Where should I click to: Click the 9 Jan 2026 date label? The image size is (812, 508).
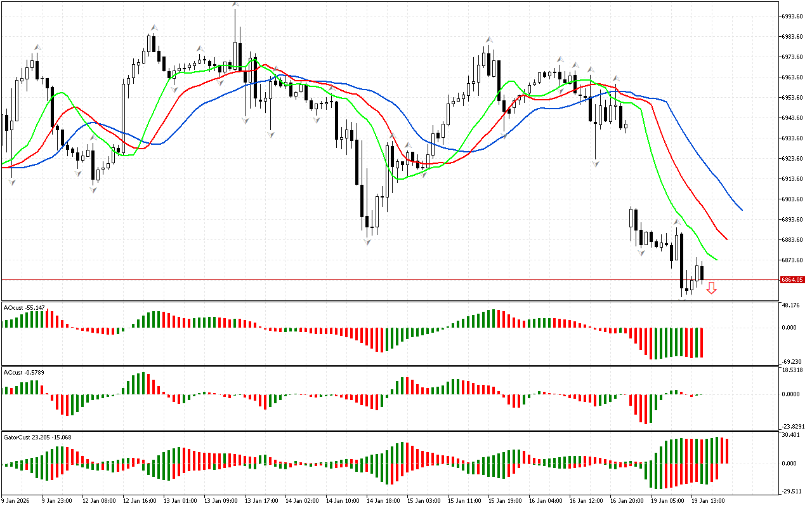pos(17,501)
